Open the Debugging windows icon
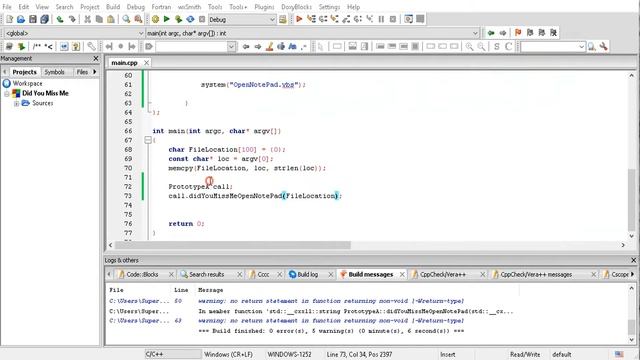 (408, 19)
